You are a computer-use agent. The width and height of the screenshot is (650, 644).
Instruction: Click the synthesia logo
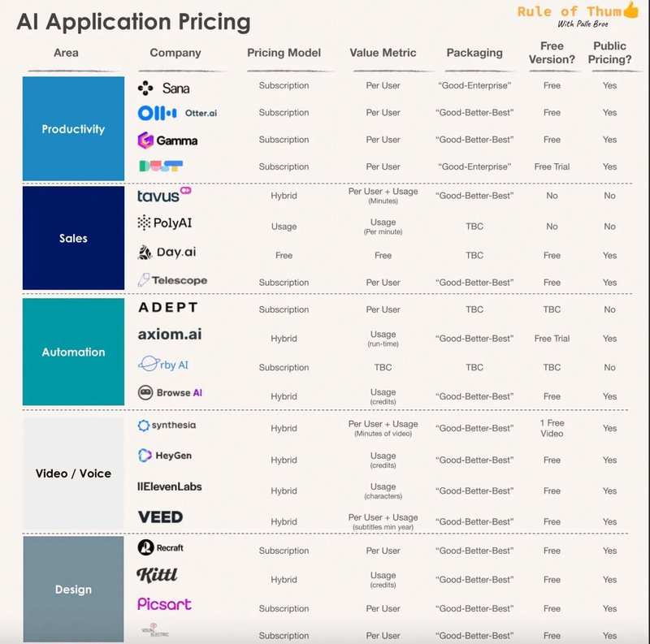tap(167, 426)
